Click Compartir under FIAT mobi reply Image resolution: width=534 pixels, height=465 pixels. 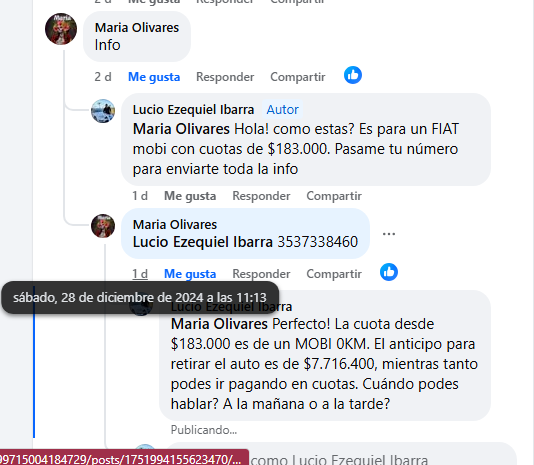tap(334, 196)
